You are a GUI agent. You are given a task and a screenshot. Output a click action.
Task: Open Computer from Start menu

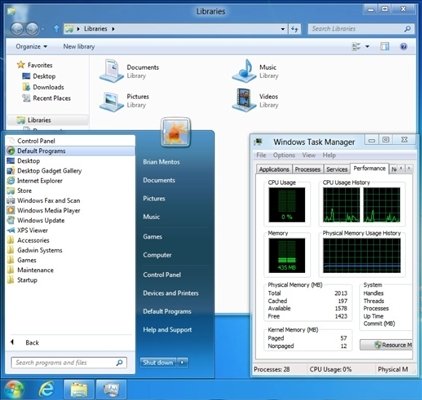(157, 255)
